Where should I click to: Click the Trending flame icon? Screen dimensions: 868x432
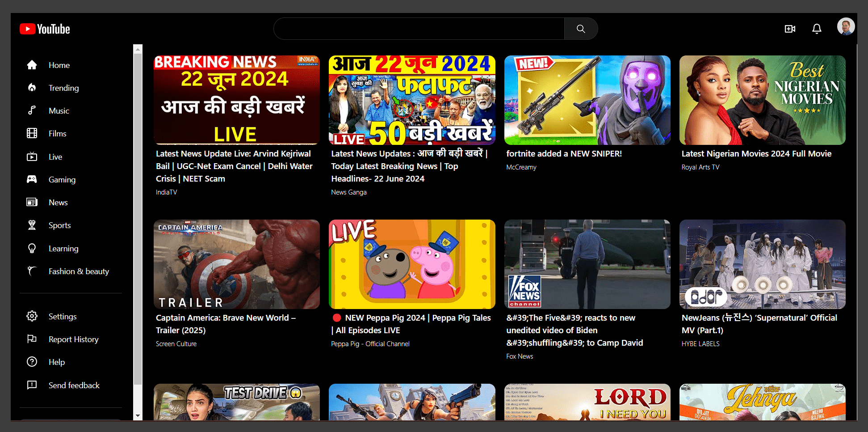click(x=32, y=88)
